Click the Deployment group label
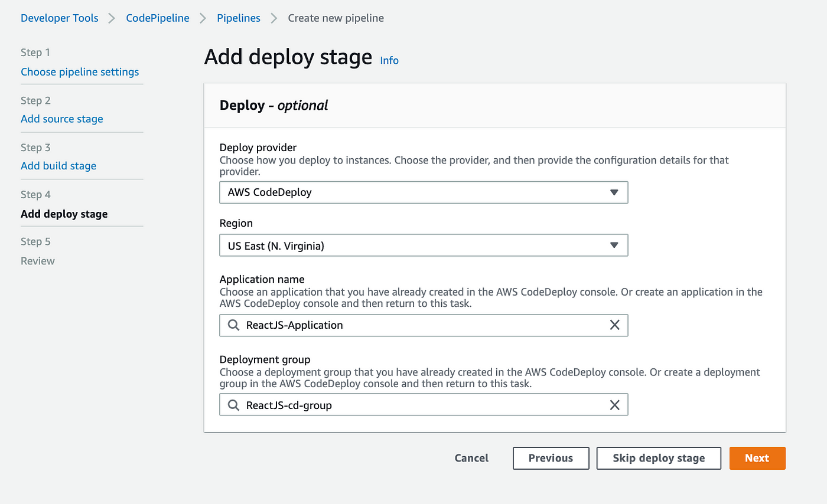The height and width of the screenshot is (504, 827). click(265, 359)
